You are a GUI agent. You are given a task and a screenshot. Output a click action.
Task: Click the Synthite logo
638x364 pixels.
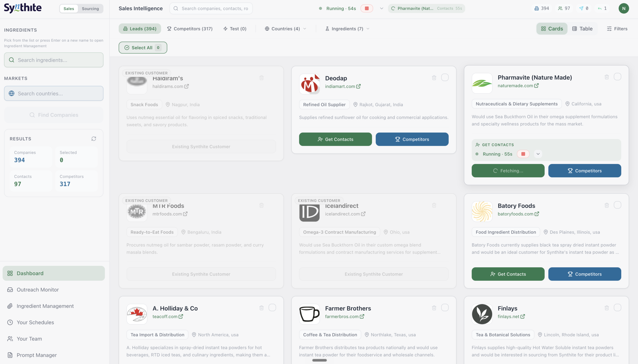point(23,8)
